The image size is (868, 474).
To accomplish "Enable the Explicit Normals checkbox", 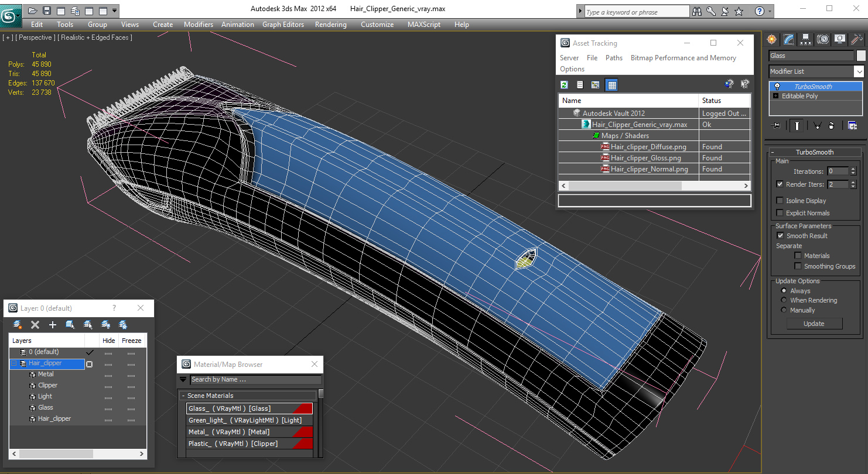I will pos(780,213).
